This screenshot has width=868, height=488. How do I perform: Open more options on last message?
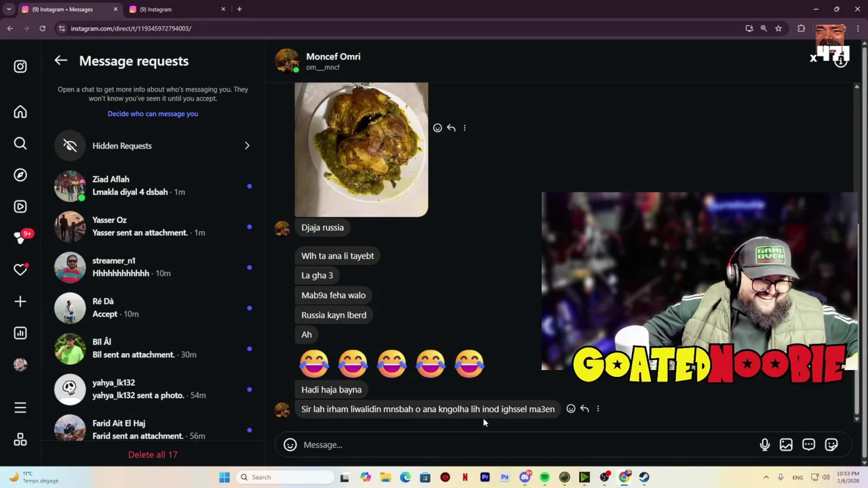(597, 409)
